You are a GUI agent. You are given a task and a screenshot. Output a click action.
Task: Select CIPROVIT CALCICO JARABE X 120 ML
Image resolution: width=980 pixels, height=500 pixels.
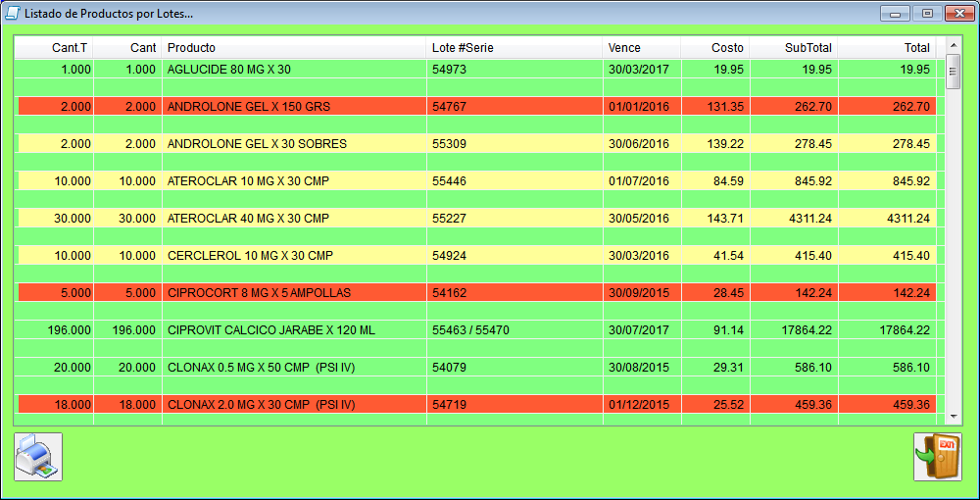271,330
